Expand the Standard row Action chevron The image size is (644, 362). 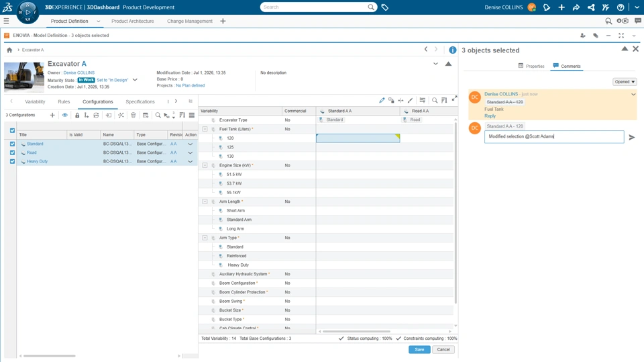(x=190, y=144)
